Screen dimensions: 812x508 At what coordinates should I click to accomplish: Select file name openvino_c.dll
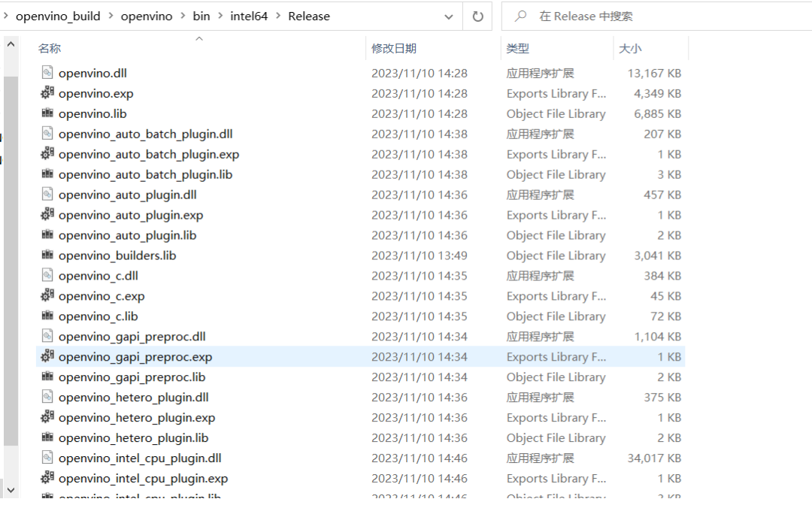(x=98, y=276)
